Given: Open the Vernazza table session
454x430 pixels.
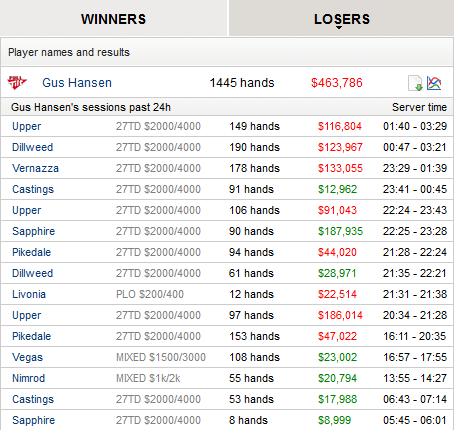Looking at the screenshot, I should [35, 168].
